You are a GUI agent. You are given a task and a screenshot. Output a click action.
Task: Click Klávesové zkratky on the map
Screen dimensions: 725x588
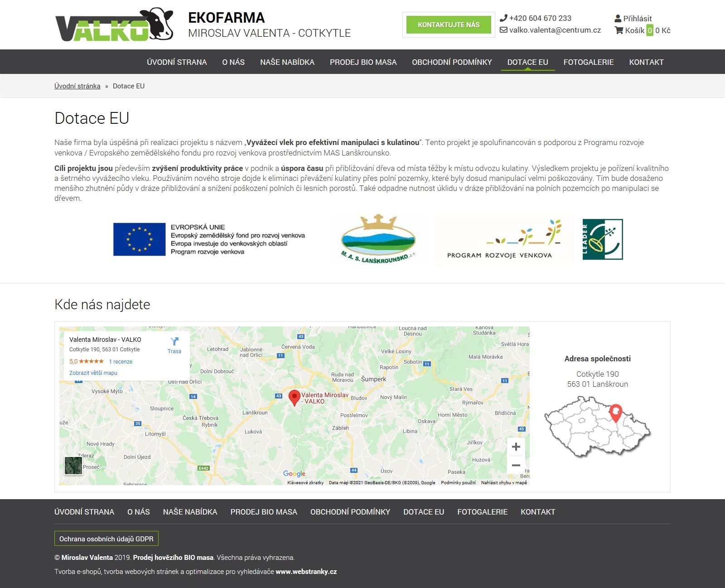[305, 483]
